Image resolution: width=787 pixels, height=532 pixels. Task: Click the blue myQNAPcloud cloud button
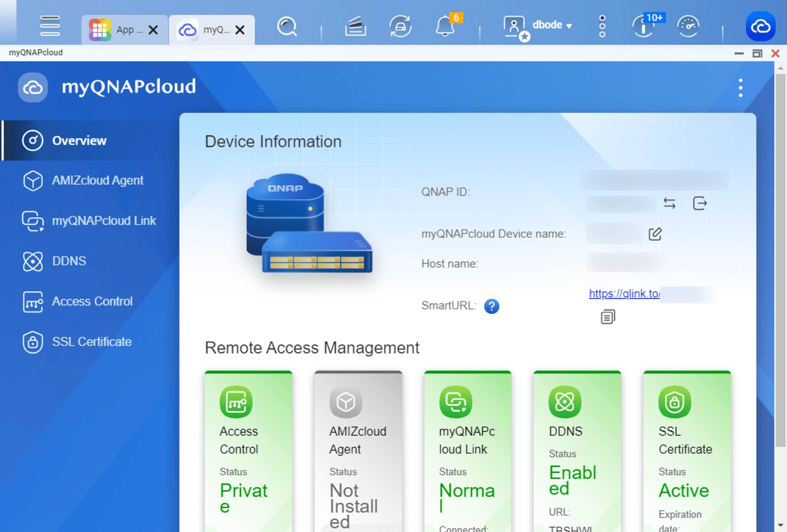761,27
